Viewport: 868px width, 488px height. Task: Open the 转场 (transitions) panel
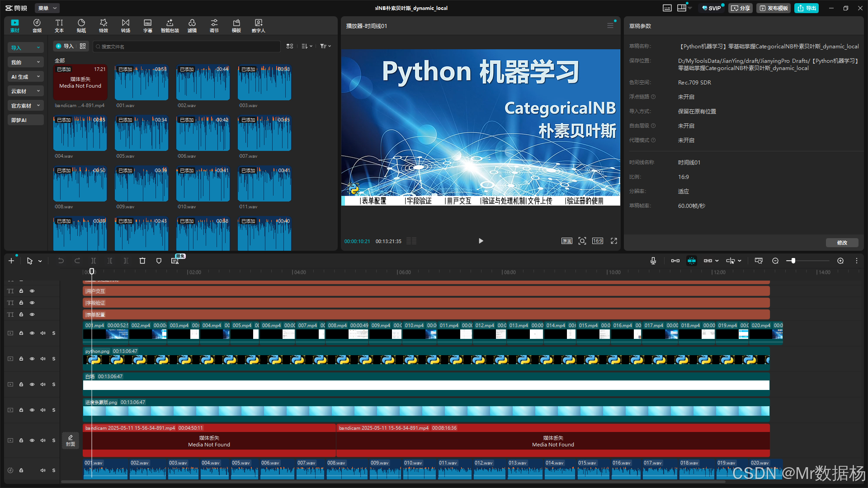(126, 26)
